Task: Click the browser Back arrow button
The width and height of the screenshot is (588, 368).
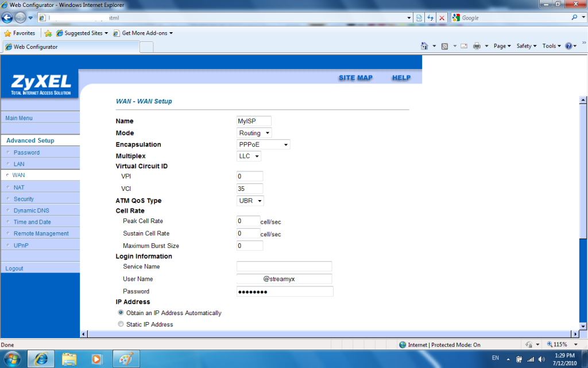Action: click(x=7, y=17)
